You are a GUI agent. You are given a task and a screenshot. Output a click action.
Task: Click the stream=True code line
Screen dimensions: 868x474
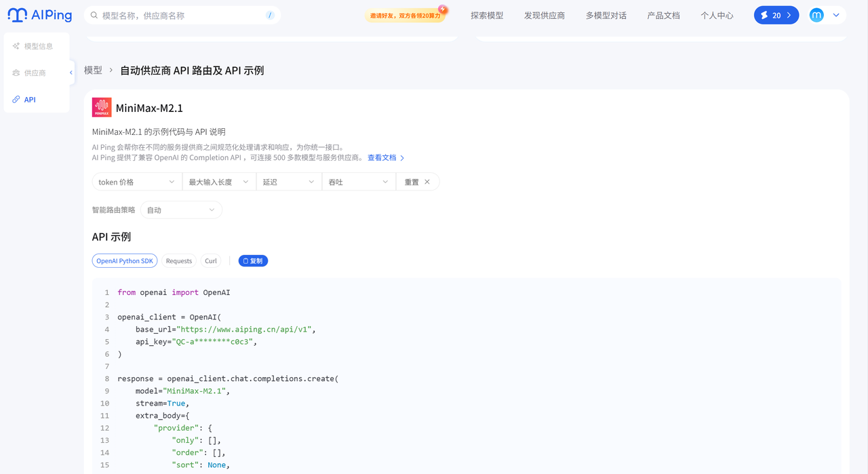pos(163,403)
